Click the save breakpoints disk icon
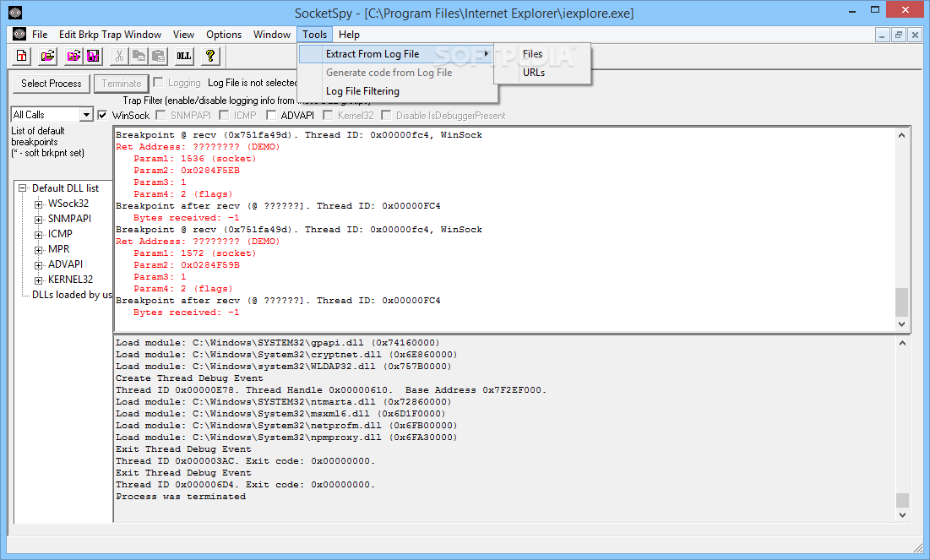 pos(93,57)
